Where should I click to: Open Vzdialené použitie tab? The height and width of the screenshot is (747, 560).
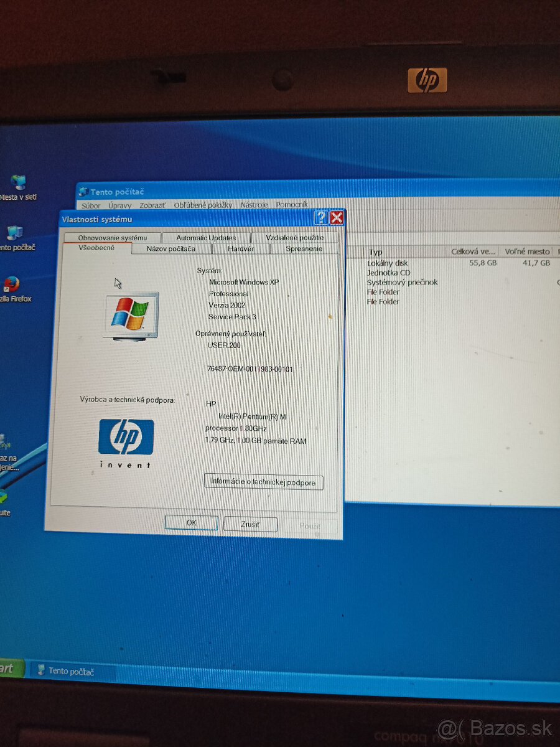click(295, 238)
